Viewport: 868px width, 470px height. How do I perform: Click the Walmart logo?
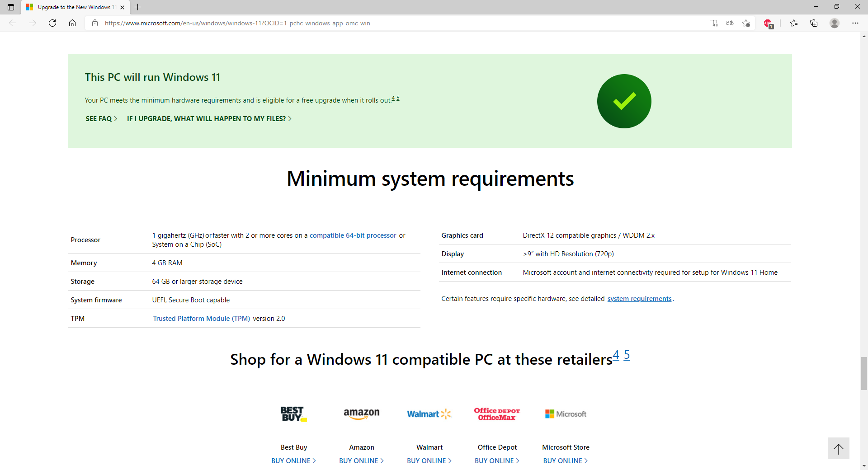(429, 414)
